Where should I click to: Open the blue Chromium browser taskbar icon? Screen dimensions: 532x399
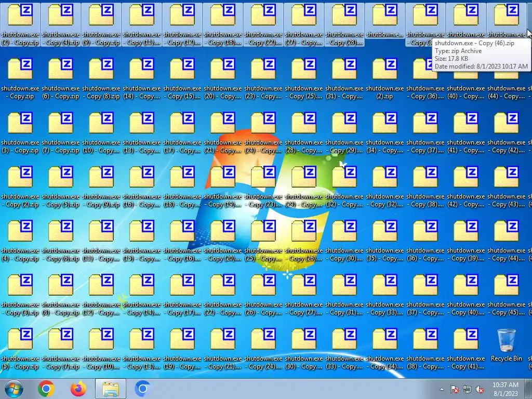pos(142,389)
